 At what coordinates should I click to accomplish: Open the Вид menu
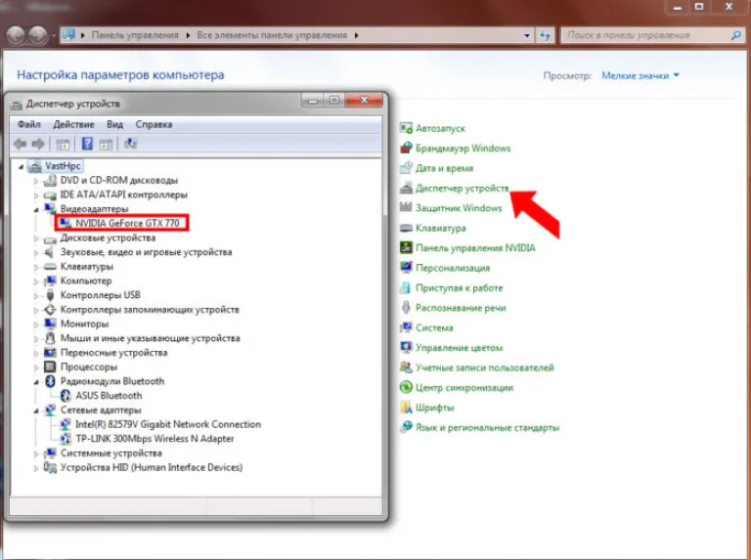115,124
